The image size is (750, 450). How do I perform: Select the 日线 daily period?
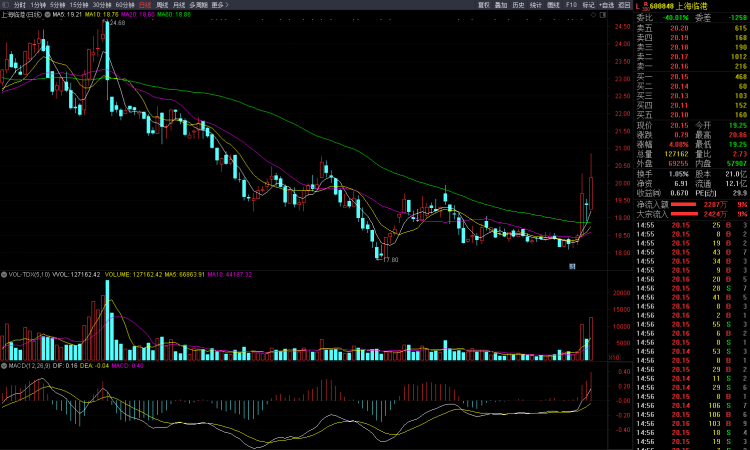tap(145, 5)
